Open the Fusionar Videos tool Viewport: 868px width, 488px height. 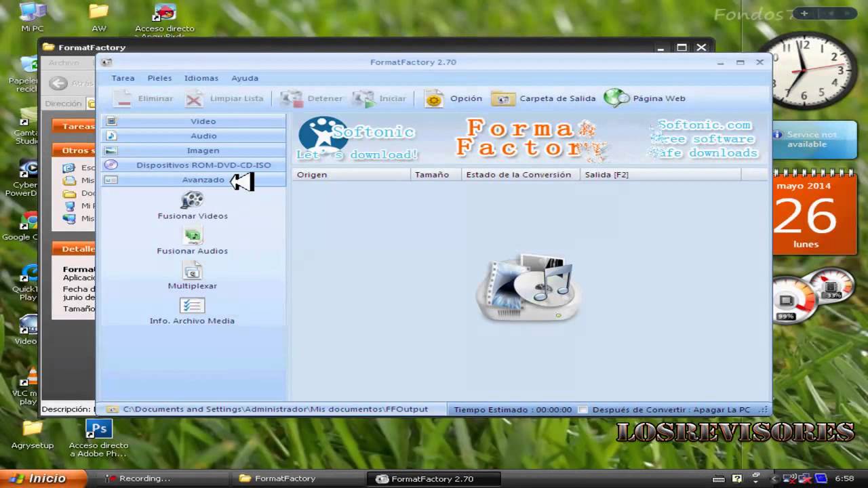click(x=193, y=206)
